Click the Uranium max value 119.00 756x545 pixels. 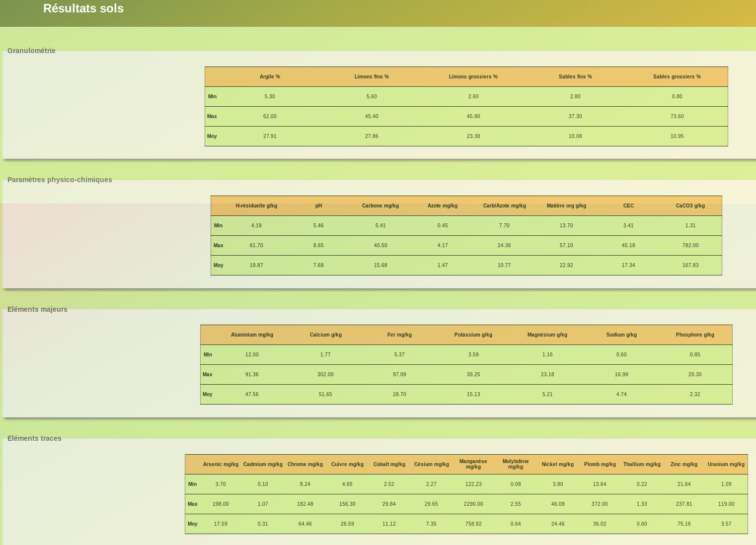[726, 504]
